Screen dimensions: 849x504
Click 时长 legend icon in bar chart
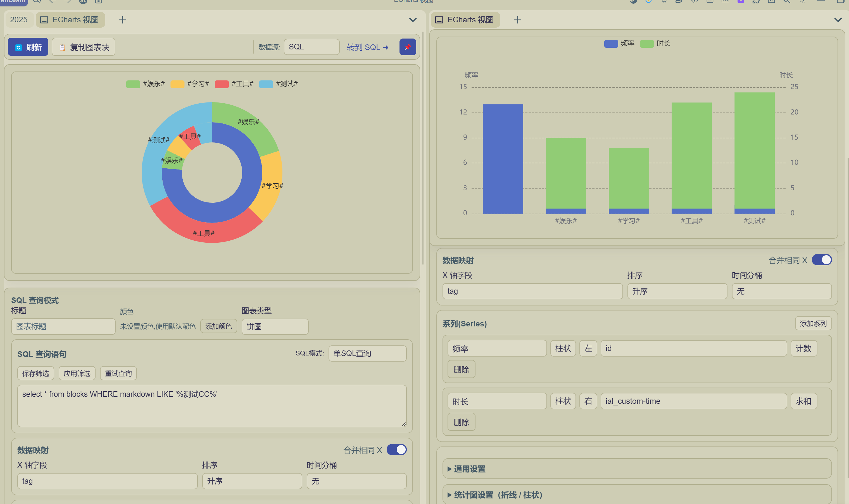point(646,44)
